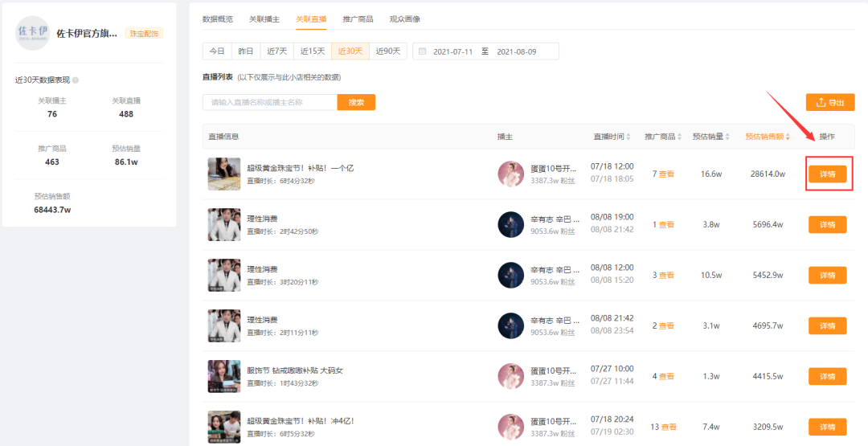The image size is (868, 446).
Task: Switch to the 数据概览 tab
Action: [218, 18]
